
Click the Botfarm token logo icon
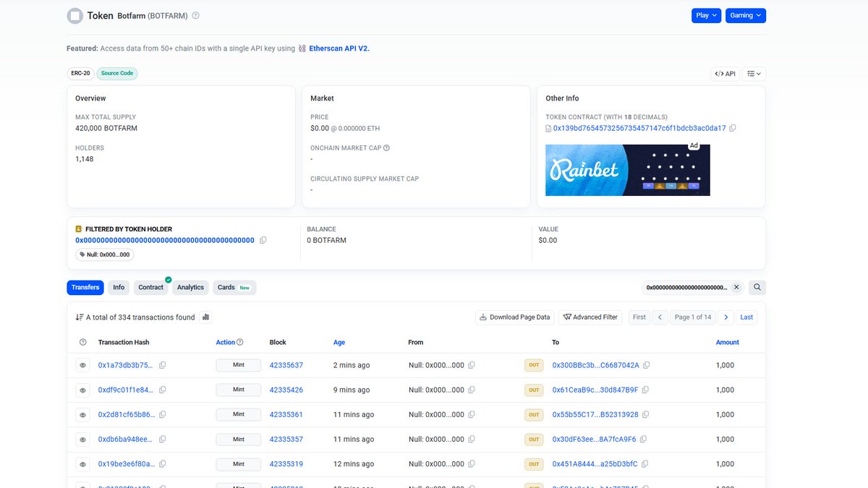pos(75,15)
